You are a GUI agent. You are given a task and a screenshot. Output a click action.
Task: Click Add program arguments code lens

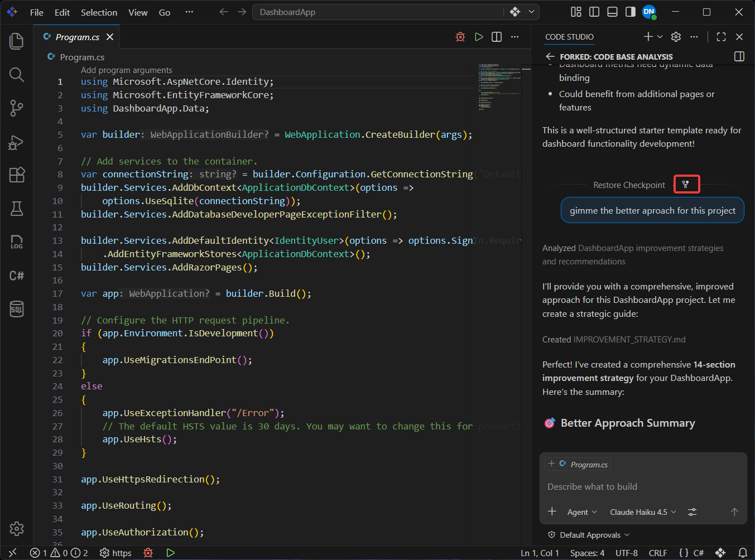pyautogui.click(x=127, y=70)
